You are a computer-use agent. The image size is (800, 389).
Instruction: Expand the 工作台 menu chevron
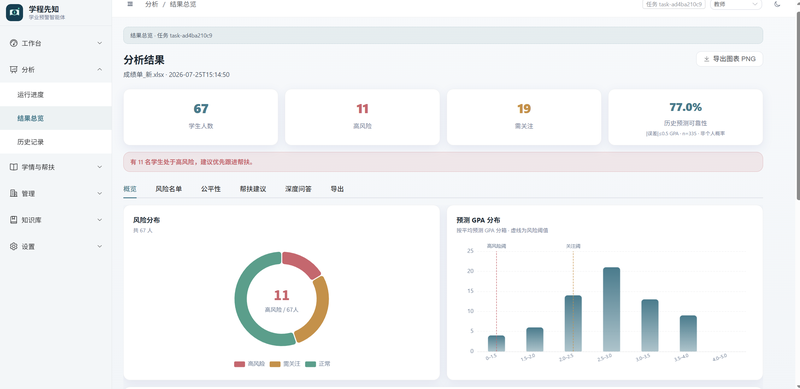[99, 43]
